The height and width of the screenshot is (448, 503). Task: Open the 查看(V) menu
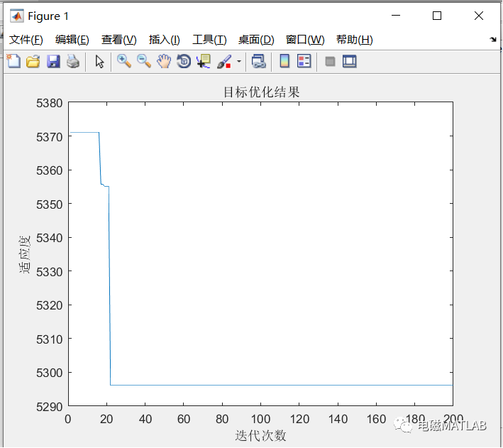119,40
